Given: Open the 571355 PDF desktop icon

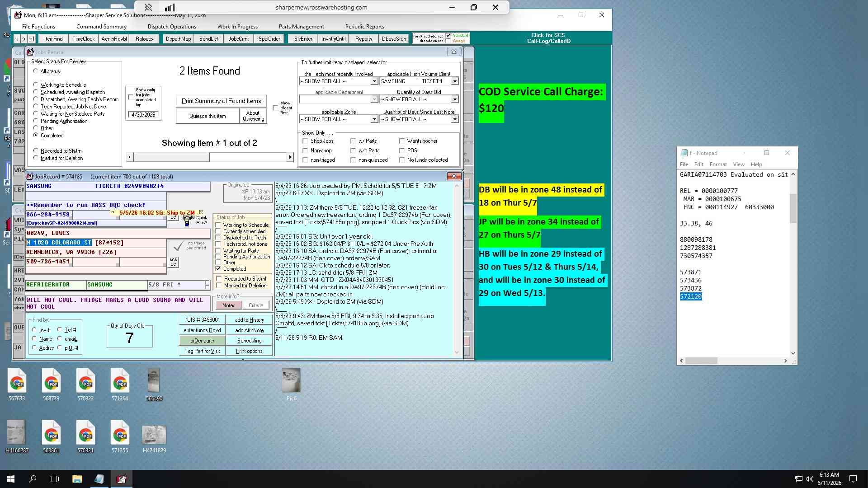Looking at the screenshot, I should pyautogui.click(x=120, y=436).
